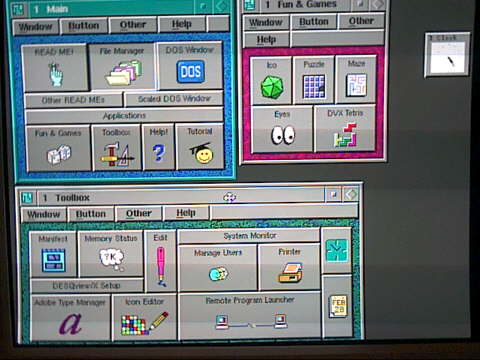The width and height of the screenshot is (480, 360).
Task: Open the READ ME! hand icon
Action: pos(55,68)
